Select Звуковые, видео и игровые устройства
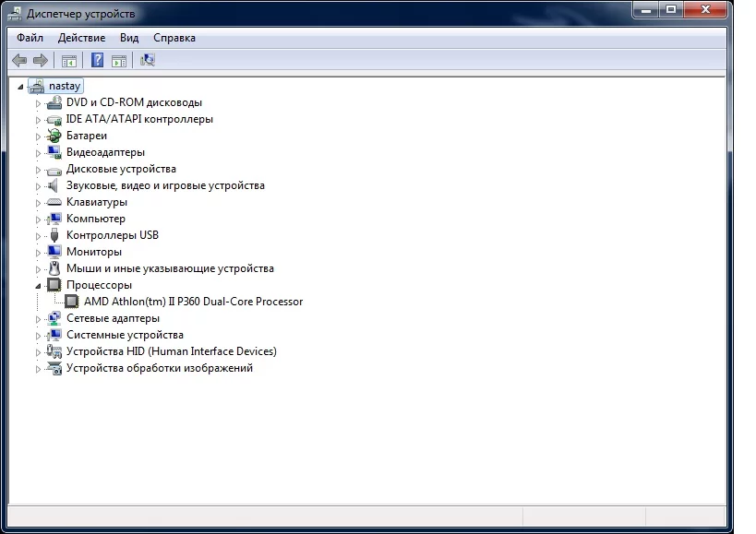This screenshot has width=756, height=534. click(x=165, y=185)
